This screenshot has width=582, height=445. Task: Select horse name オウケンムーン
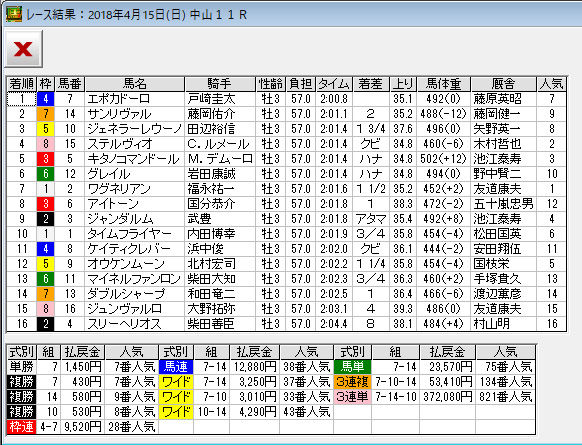[x=126, y=264]
